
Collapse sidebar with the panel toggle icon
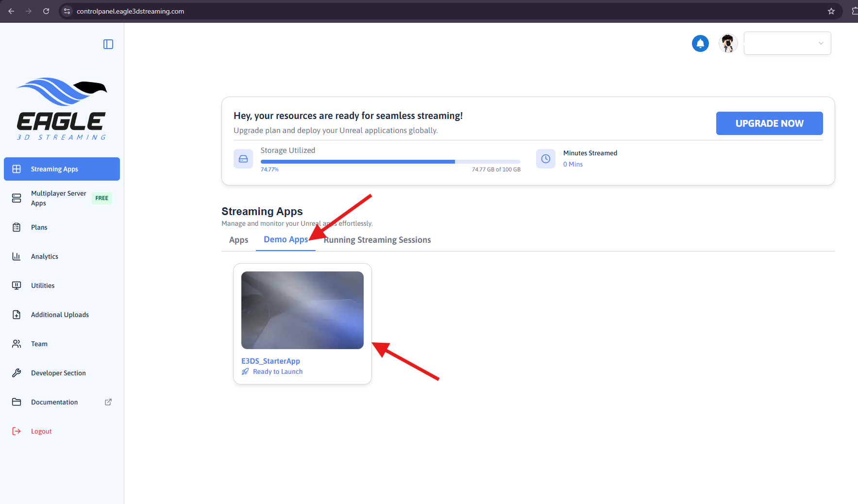(108, 44)
